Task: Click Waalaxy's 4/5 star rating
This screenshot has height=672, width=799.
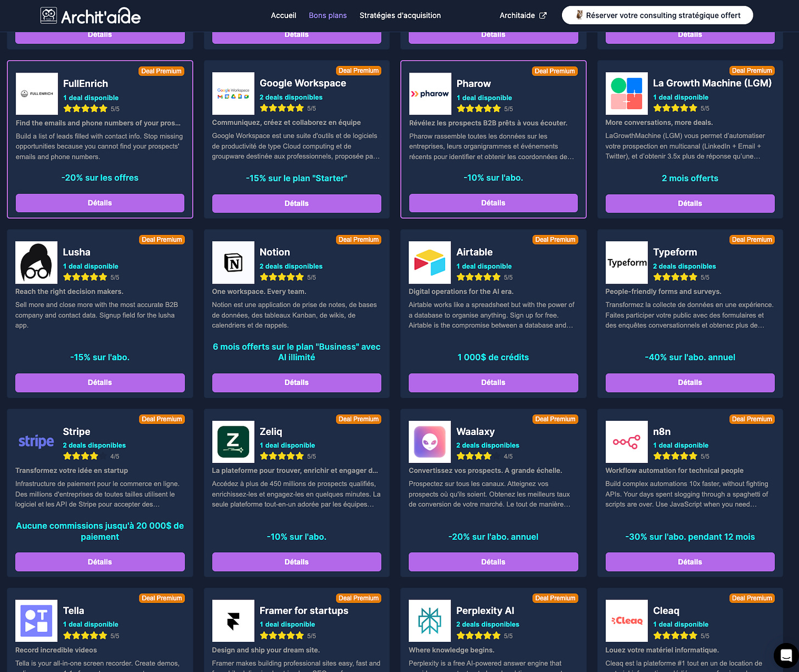Action: click(485, 456)
